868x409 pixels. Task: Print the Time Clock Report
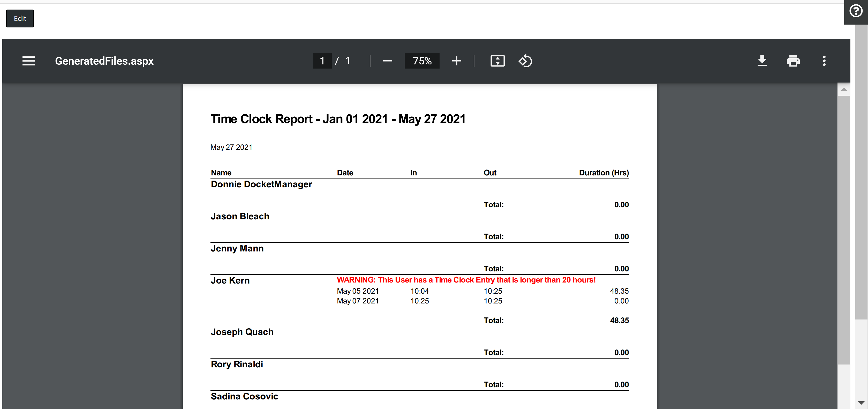tap(793, 61)
